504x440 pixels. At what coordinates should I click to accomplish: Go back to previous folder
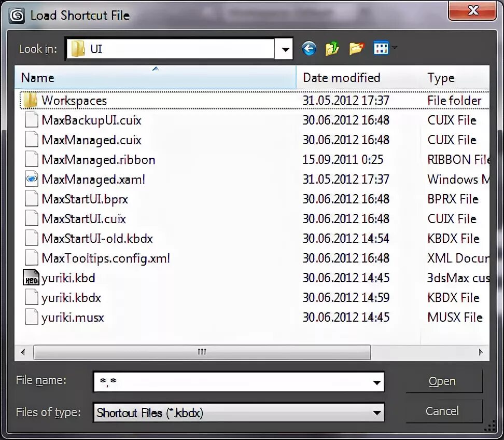tap(309, 49)
